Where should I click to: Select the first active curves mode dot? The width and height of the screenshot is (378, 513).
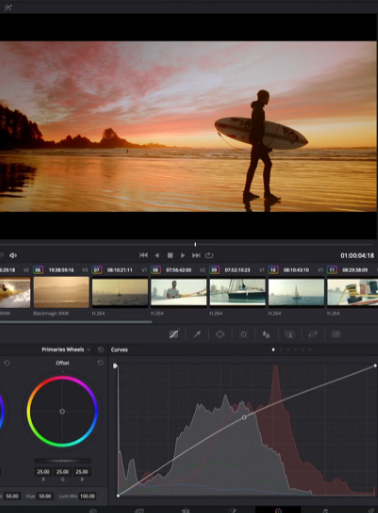tap(273, 350)
